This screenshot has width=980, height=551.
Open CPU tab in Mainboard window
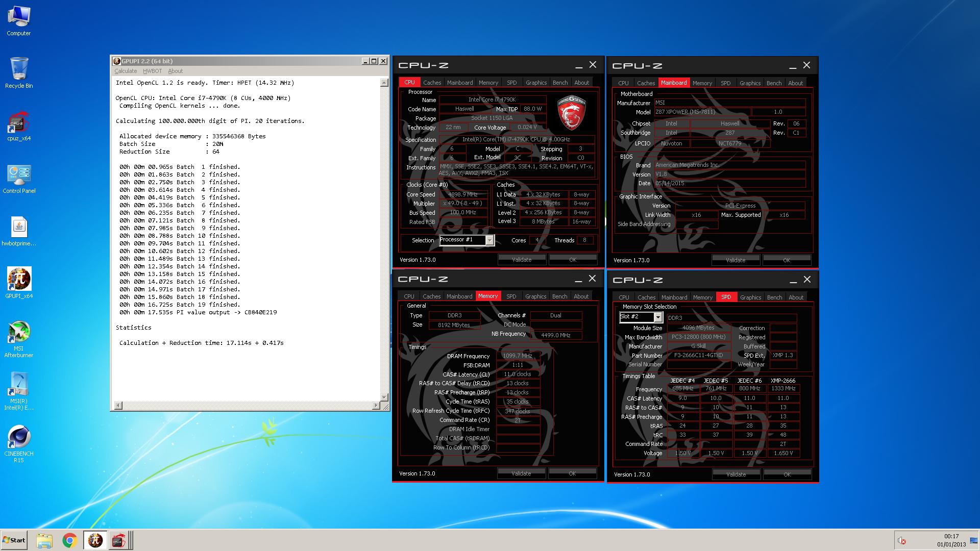[623, 83]
